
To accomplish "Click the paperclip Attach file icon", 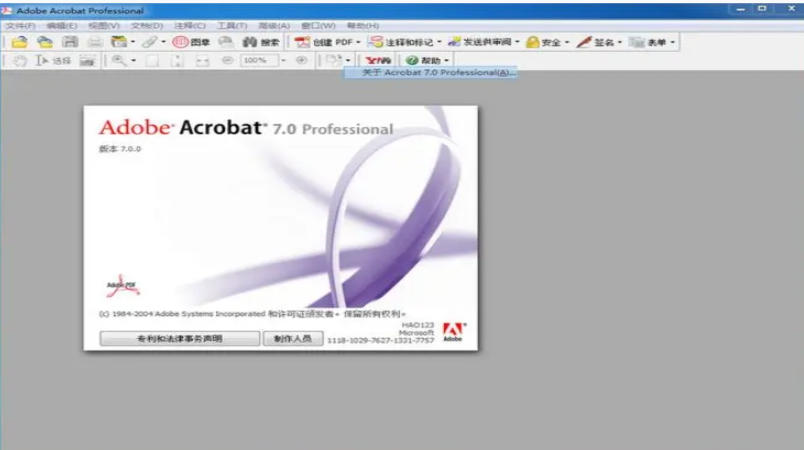I will pyautogui.click(x=149, y=42).
